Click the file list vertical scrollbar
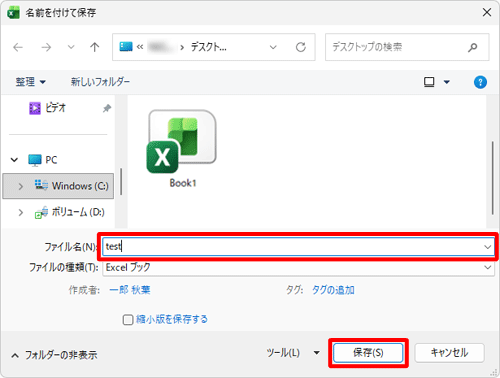This screenshot has height=378, width=500. tap(492, 178)
